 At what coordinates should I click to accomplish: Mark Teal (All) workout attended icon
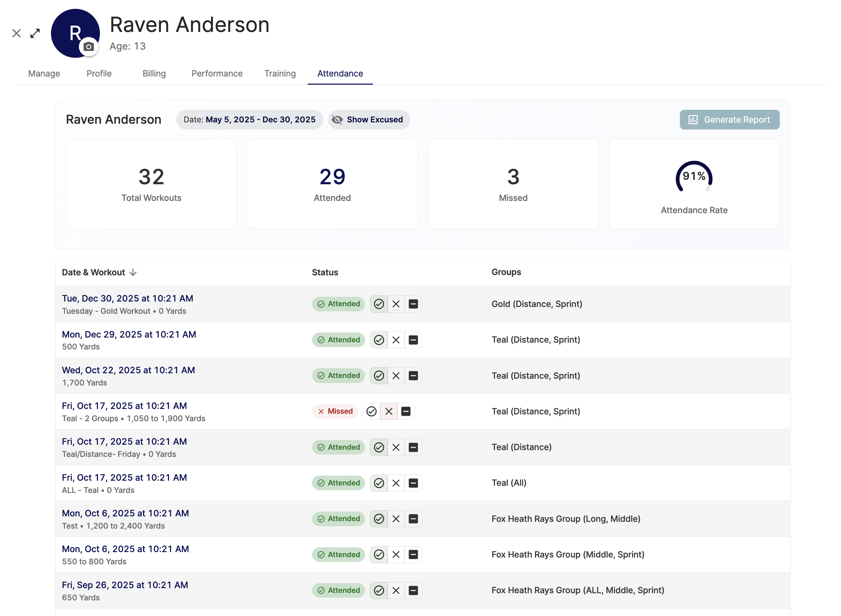[379, 483]
